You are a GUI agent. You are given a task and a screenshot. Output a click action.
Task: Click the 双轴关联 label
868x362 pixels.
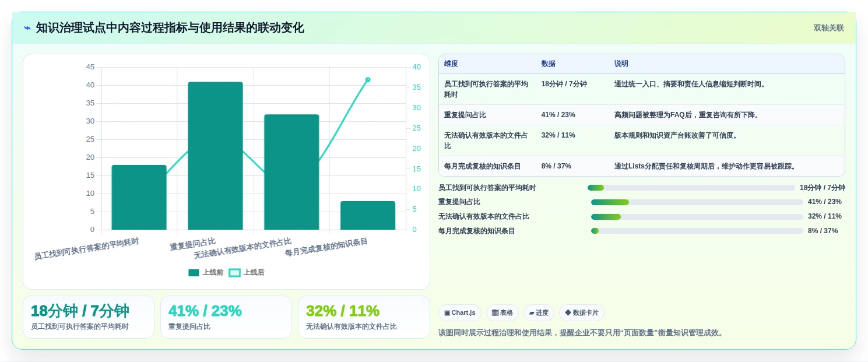pos(828,28)
